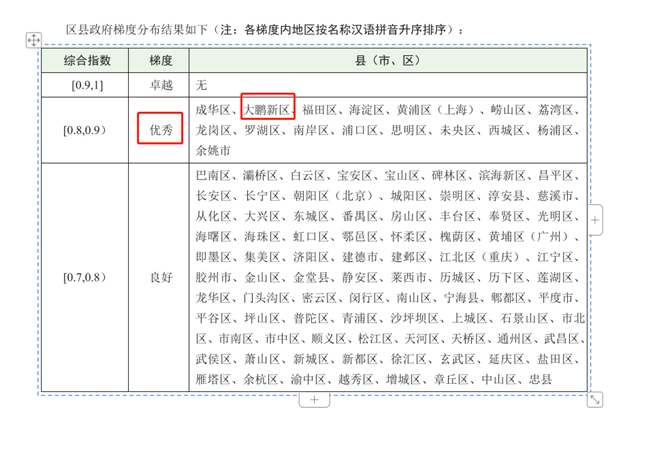Click the table resize handle icon
The height and width of the screenshot is (451, 650).
coord(595,400)
